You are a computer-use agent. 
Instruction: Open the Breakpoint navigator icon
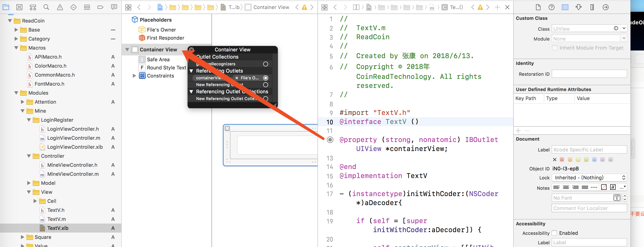100,7
